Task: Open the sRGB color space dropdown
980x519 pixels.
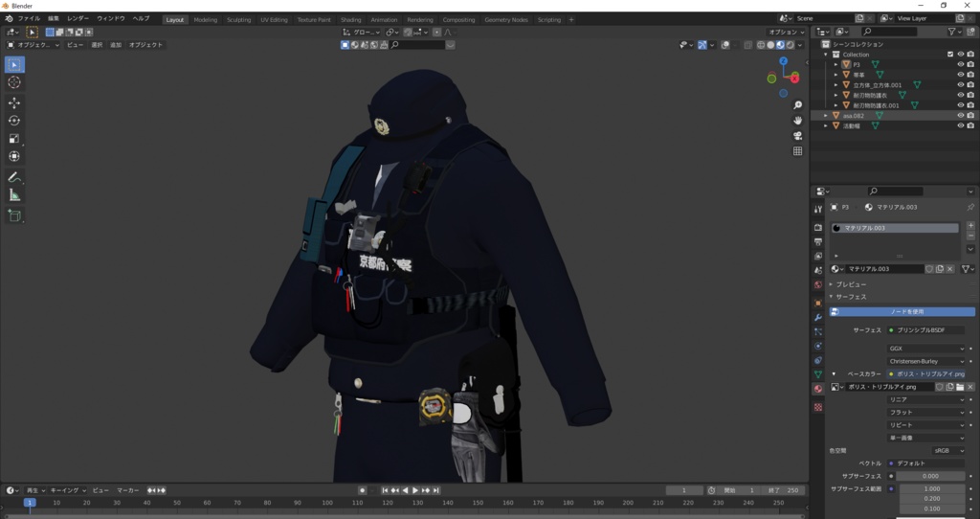Action: pos(948,451)
